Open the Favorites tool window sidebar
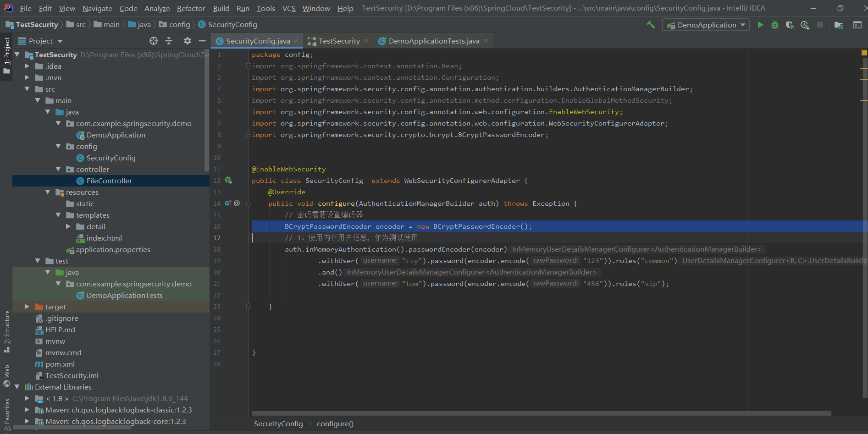Viewport: 868px width, 434px height. (7, 415)
